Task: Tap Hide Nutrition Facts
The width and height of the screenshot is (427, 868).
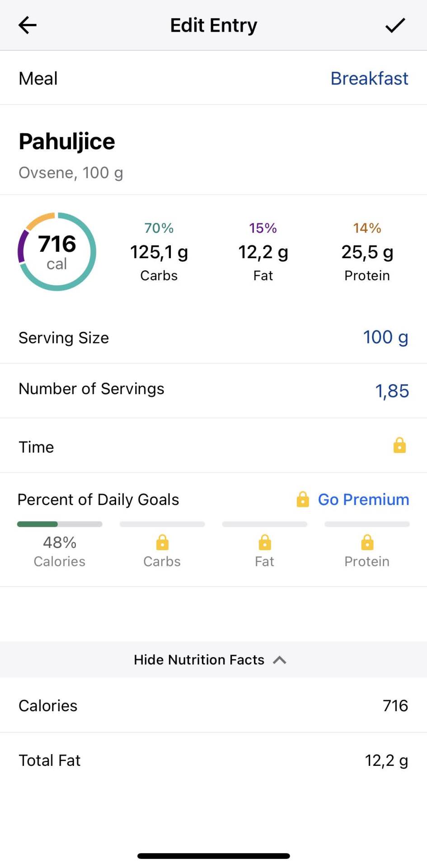Action: coord(199,660)
